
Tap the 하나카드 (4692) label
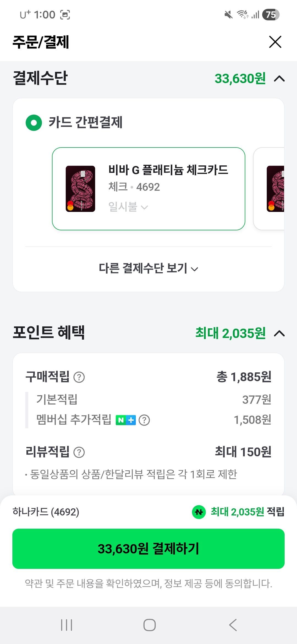(46, 512)
